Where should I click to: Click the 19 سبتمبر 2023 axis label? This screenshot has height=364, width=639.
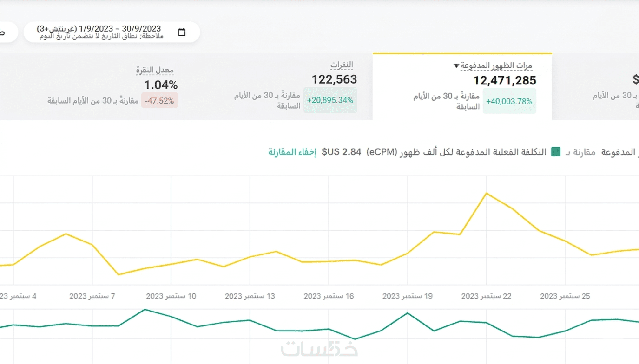click(408, 296)
